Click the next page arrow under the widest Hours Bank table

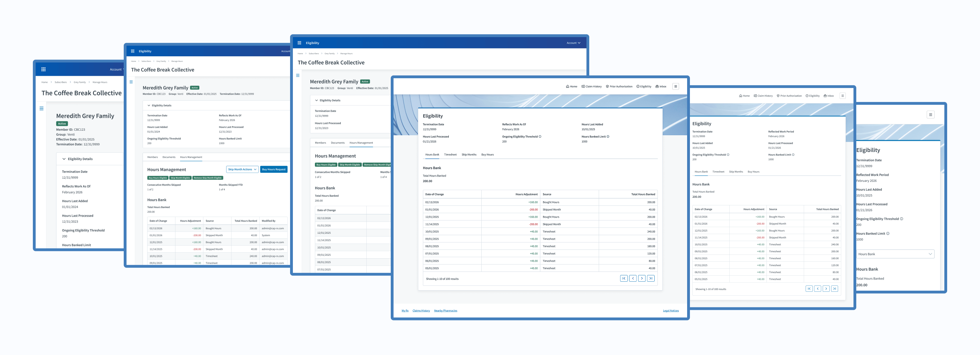point(641,278)
